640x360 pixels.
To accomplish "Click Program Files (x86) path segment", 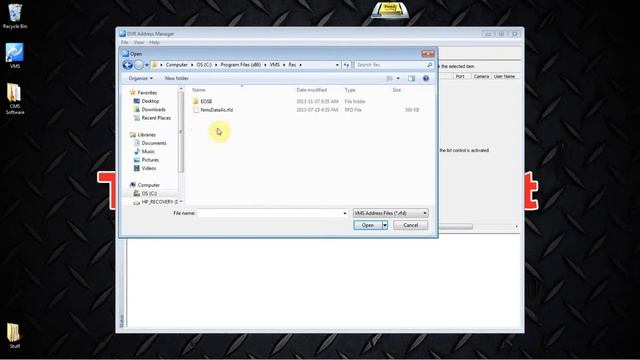I will click(x=240, y=65).
